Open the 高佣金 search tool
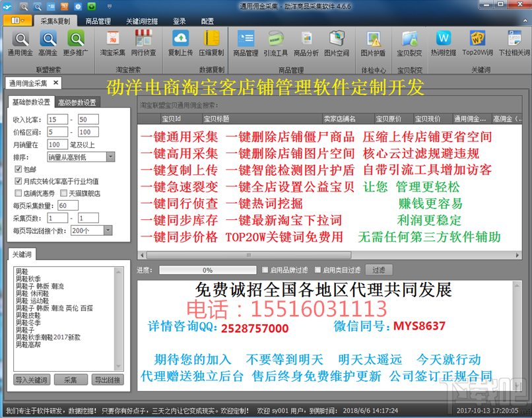 pyautogui.click(x=48, y=43)
